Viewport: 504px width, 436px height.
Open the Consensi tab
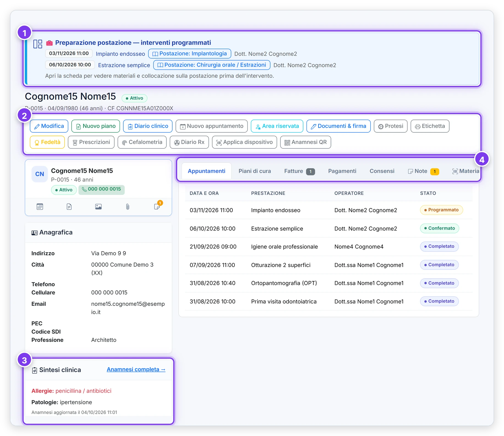coord(382,171)
